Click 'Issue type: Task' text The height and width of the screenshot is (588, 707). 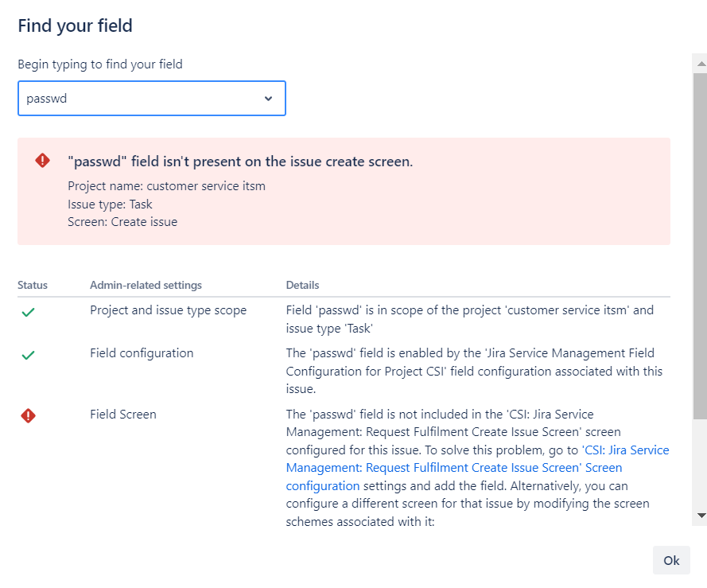pyautogui.click(x=110, y=204)
